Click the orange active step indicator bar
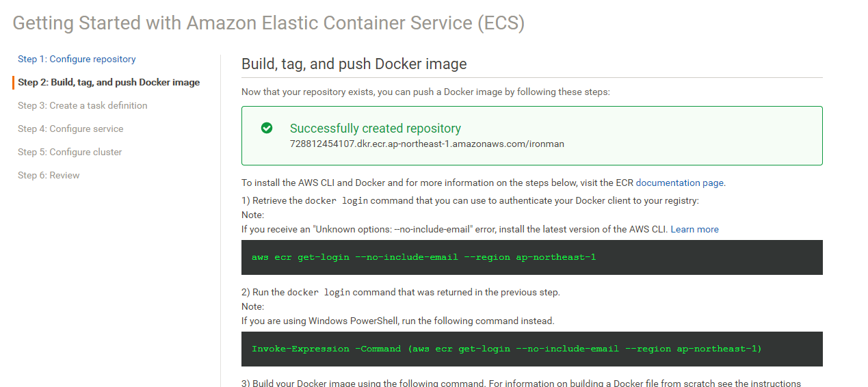The height and width of the screenshot is (387, 868). tap(13, 83)
